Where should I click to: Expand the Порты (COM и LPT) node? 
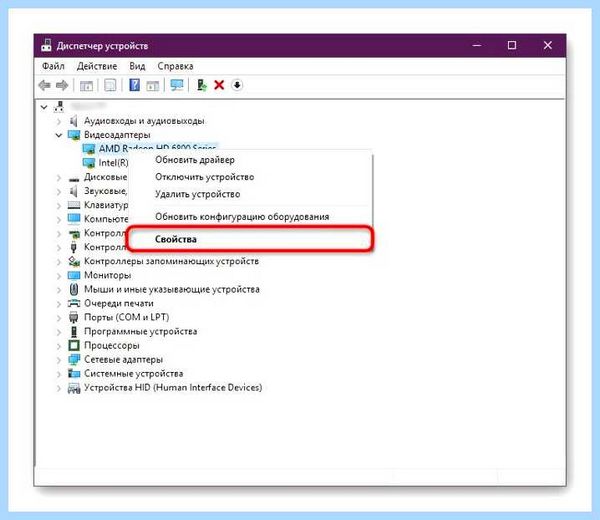pyautogui.click(x=59, y=318)
